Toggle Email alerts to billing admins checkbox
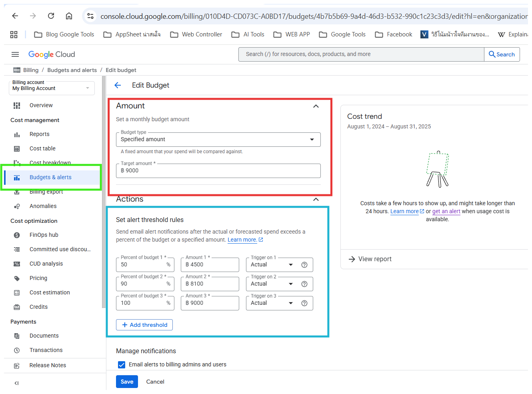 122,365
